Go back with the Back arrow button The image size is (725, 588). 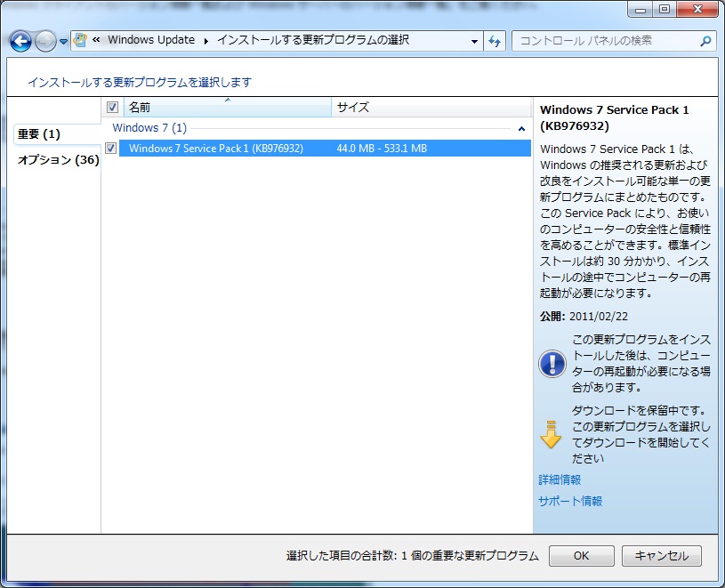[20, 42]
